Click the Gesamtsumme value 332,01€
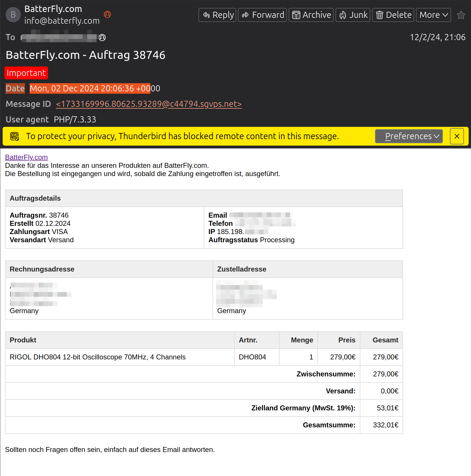The height and width of the screenshot is (476, 471). [x=386, y=425]
